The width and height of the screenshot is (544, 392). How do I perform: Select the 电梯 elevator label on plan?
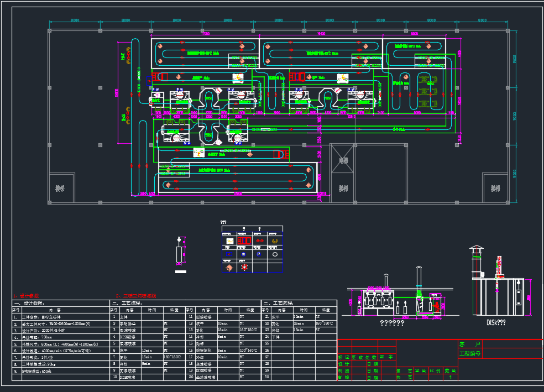(x=343, y=160)
